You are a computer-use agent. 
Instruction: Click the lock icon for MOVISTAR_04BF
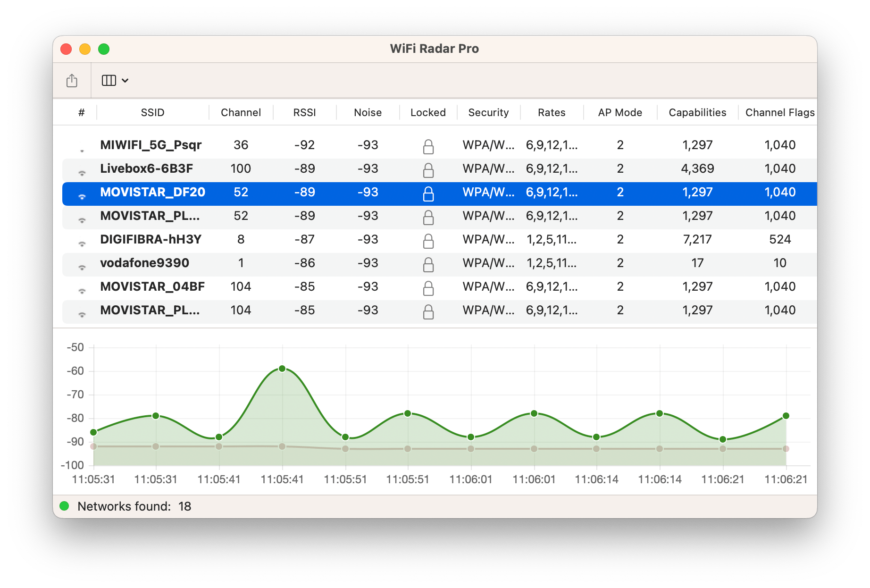tap(428, 287)
